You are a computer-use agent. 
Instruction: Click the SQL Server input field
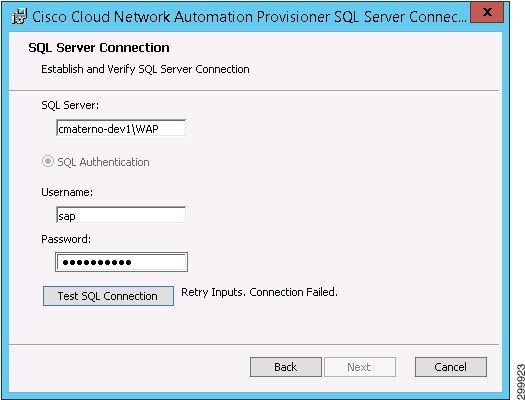pos(121,128)
